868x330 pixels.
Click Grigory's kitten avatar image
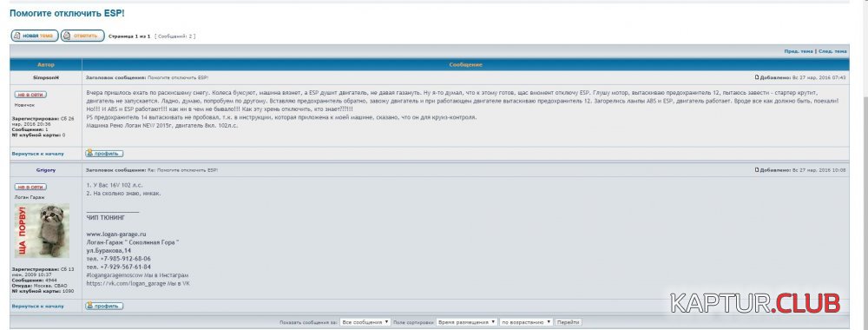42,230
